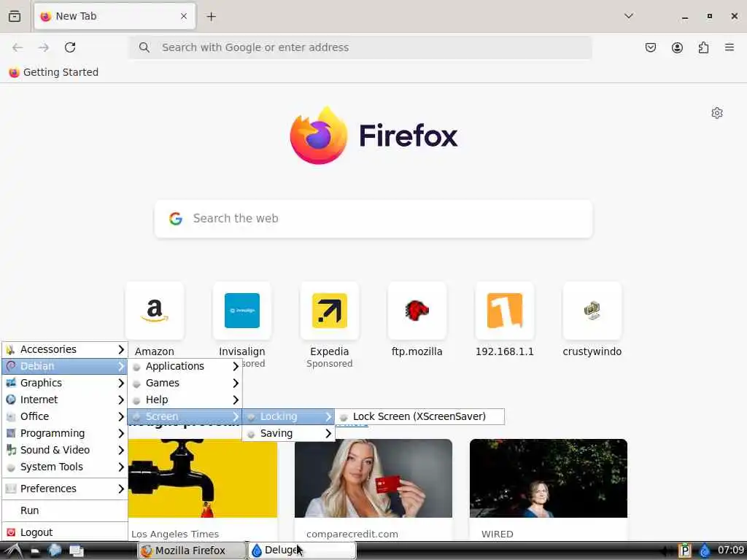The height and width of the screenshot is (560, 747).
Task: Expand the Screen submenu under Debian
Action: (185, 416)
